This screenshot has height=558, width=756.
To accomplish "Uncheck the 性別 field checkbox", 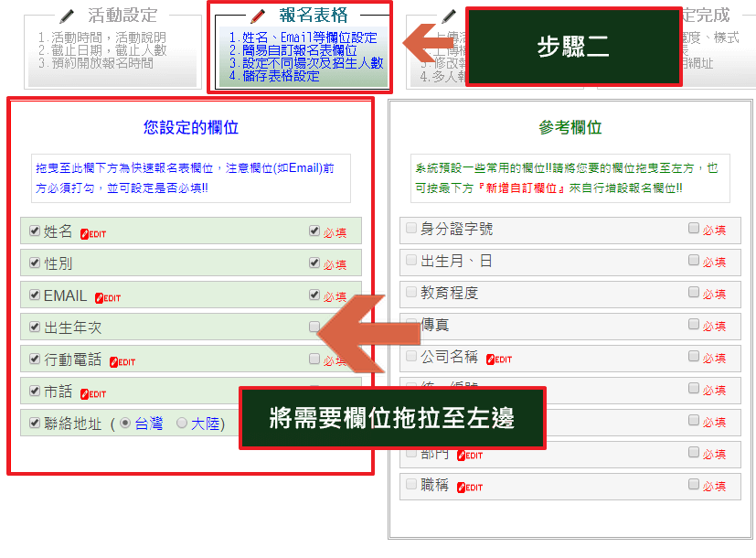I will tap(35, 263).
